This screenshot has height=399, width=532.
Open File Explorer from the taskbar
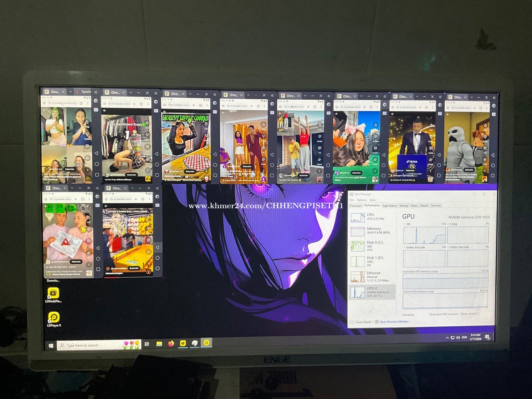(x=159, y=344)
